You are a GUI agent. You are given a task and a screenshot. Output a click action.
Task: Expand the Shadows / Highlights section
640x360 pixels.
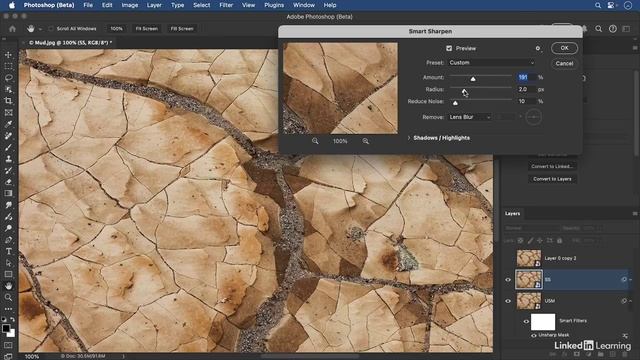point(409,138)
